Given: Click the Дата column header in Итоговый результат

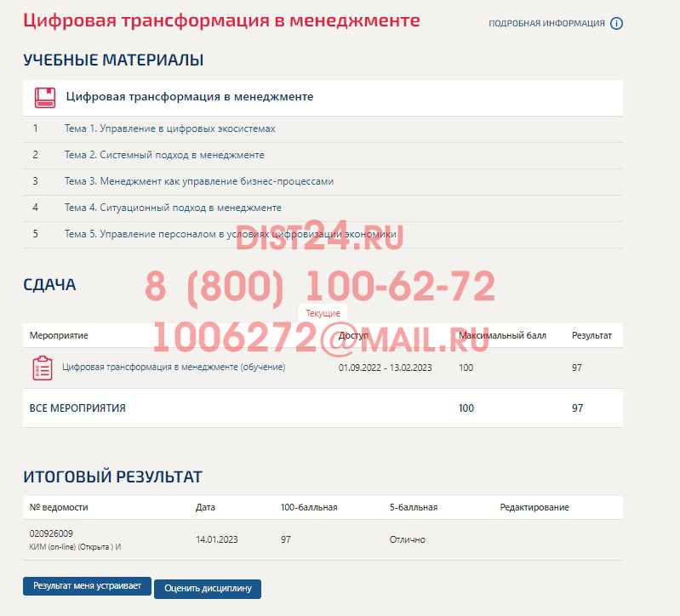Looking at the screenshot, I should (x=205, y=507).
